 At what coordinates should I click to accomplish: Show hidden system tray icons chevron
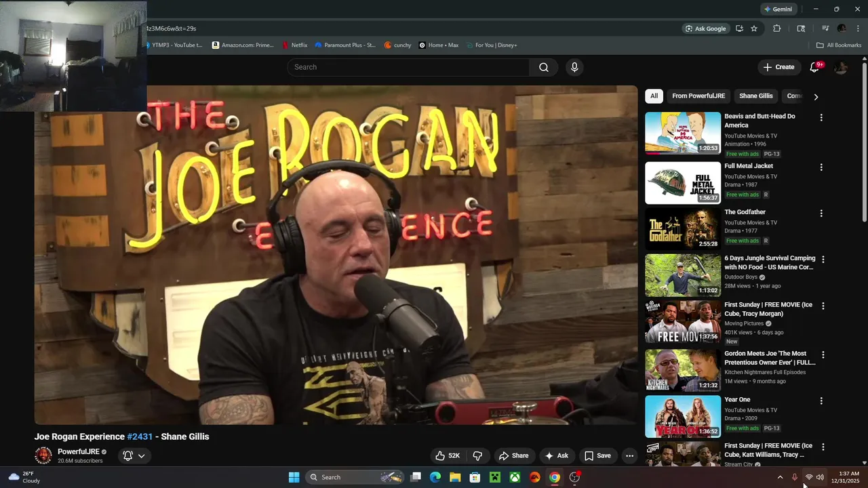[780, 477]
